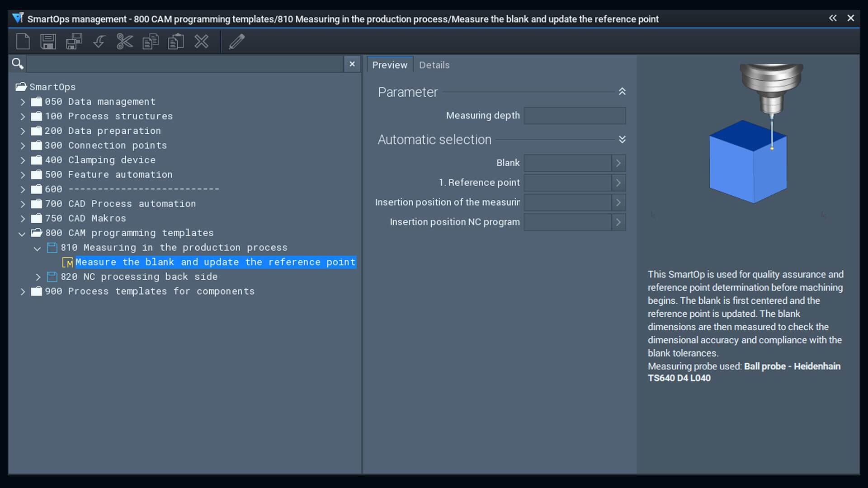
Task: Expand the 820 NC processing back side node
Action: pyautogui.click(x=38, y=277)
